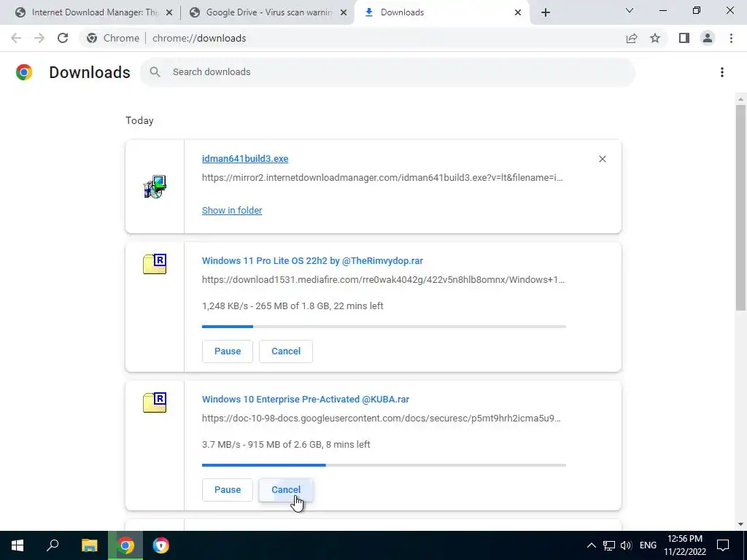Click the Windows 11 Pro Lite rar icon

(x=155, y=264)
